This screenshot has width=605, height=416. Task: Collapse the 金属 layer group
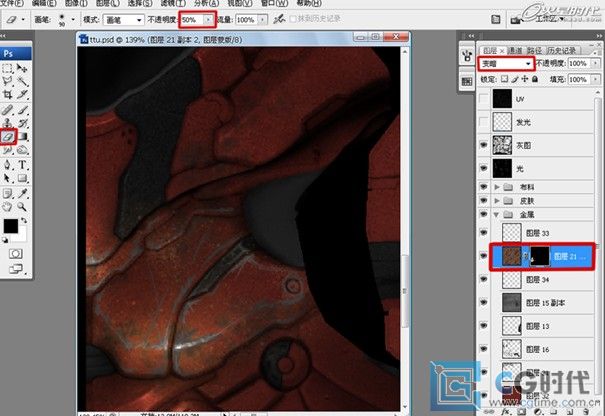pos(497,215)
